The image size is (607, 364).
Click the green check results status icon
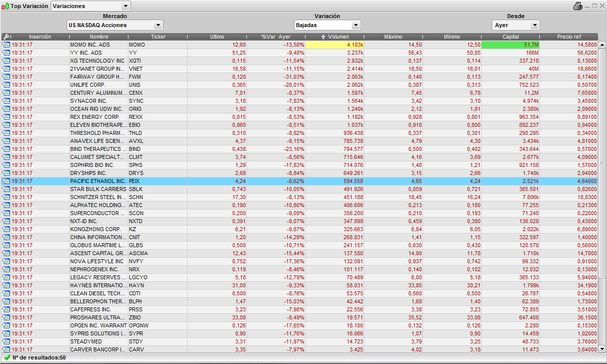pyautogui.click(x=7, y=357)
